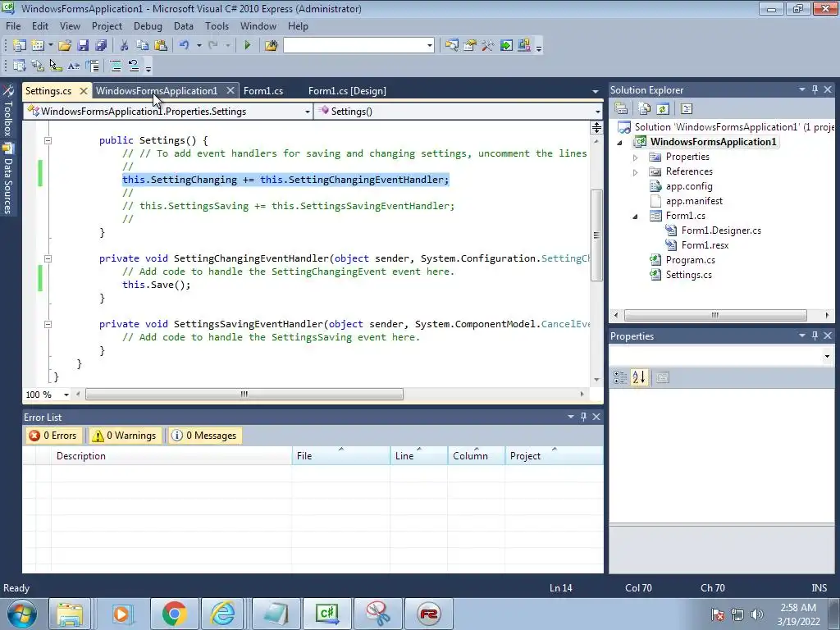This screenshot has width=840, height=630.
Task: Toggle the 0 Warnings filter
Action: pos(125,436)
